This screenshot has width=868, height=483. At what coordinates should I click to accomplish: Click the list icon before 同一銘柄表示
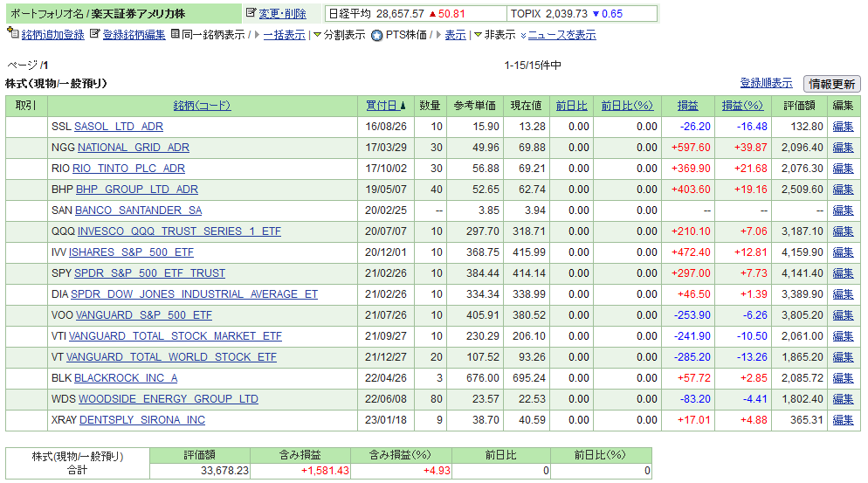tap(175, 34)
